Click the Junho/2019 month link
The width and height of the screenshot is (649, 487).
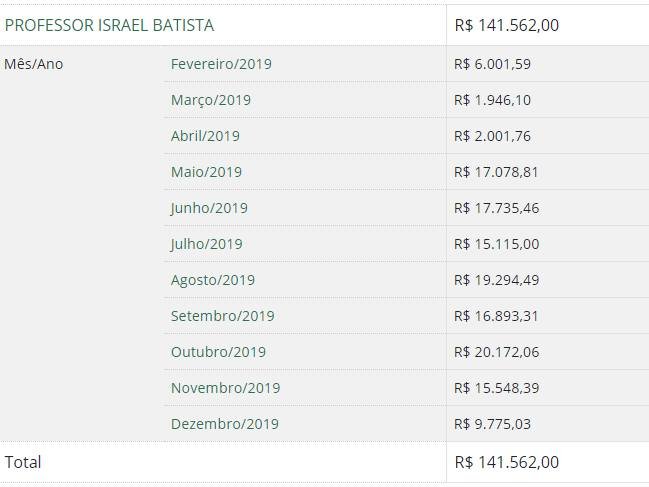pos(209,208)
